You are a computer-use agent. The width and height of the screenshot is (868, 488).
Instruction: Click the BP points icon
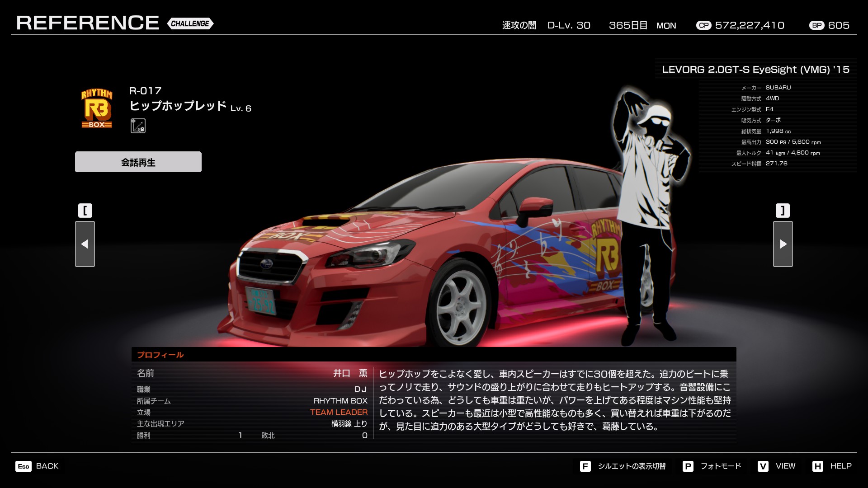pos(816,25)
